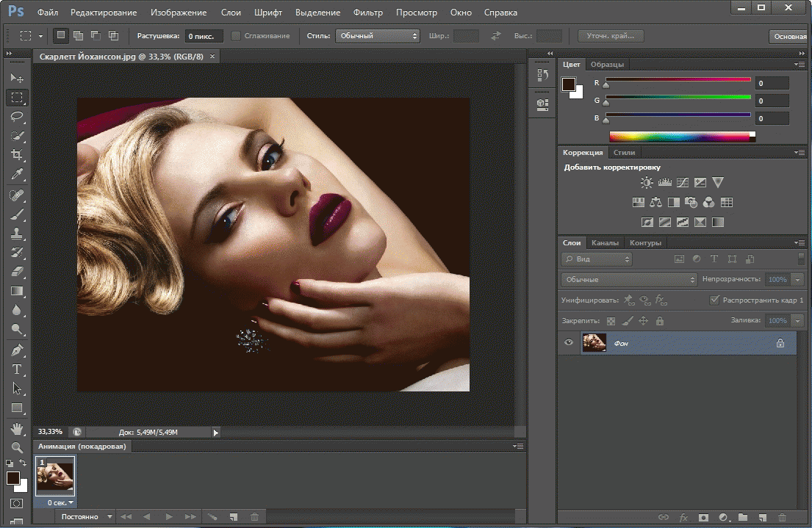Viewport: 812px width, 528px height.
Task: Select the Dodge tool
Action: 17,329
